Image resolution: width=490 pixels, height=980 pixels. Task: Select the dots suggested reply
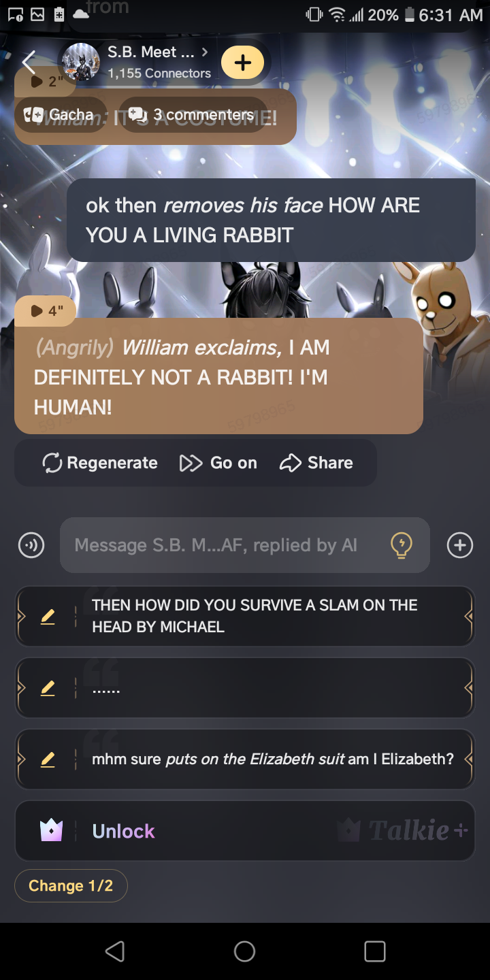(x=245, y=688)
